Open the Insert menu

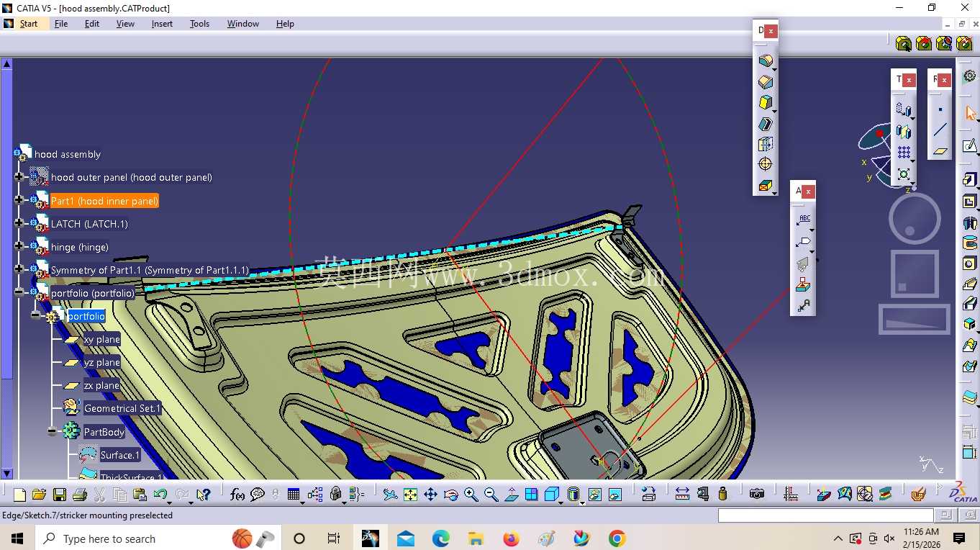click(x=162, y=24)
